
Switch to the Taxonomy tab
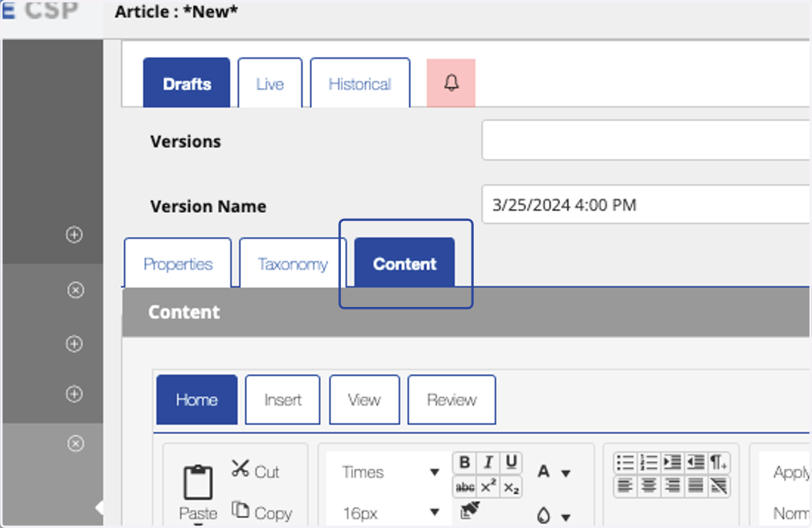[292, 263]
